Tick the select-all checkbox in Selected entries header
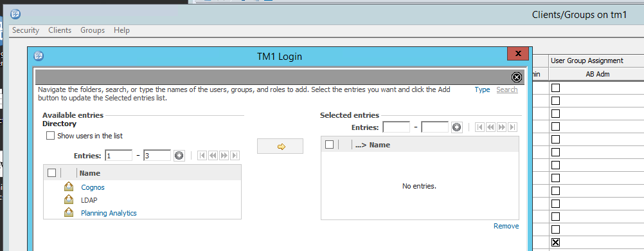 point(330,144)
